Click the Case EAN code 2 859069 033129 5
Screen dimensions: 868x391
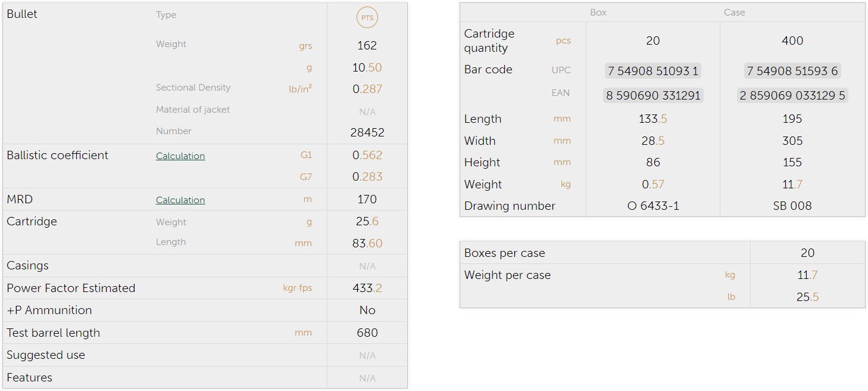coord(792,95)
